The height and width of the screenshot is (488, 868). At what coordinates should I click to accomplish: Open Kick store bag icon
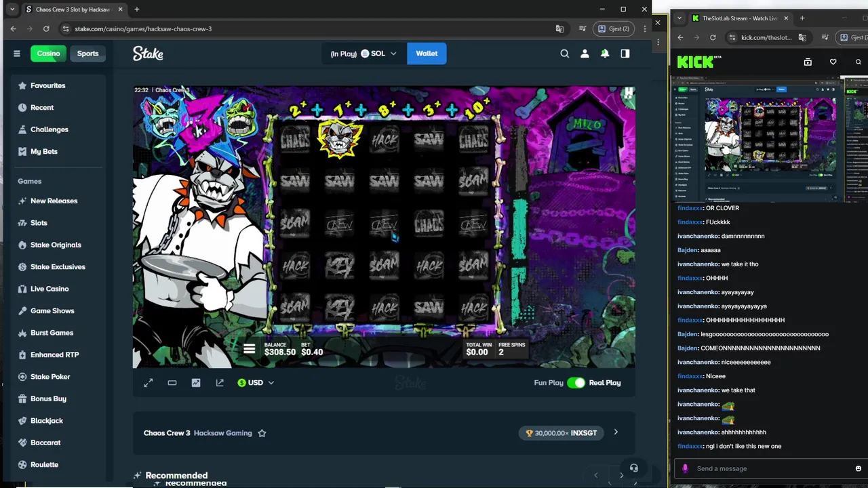coord(808,62)
